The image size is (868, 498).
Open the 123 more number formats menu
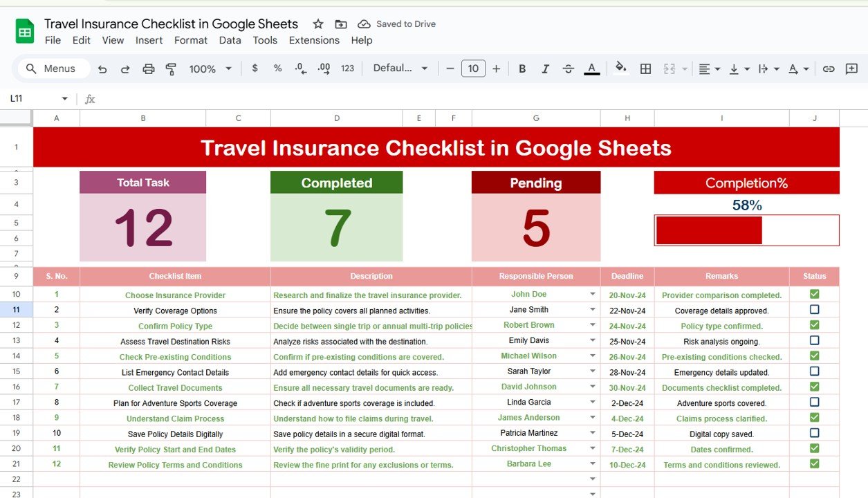pyautogui.click(x=348, y=68)
